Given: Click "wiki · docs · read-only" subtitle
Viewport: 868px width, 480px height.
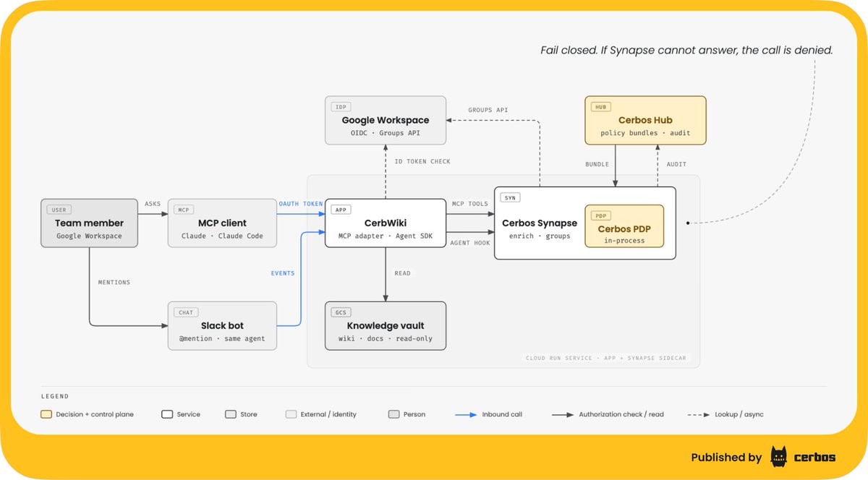Looking at the screenshot, I should pos(385,339).
